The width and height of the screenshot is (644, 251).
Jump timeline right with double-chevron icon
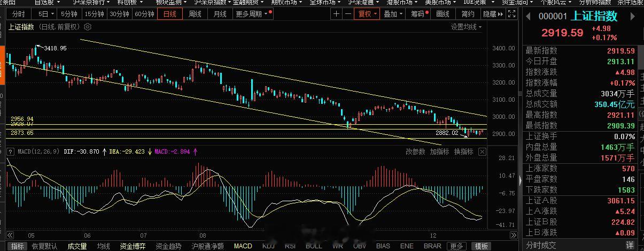pos(513,235)
